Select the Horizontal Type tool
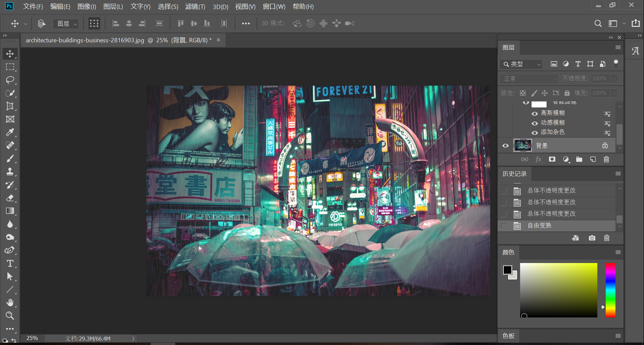 pyautogui.click(x=10, y=263)
